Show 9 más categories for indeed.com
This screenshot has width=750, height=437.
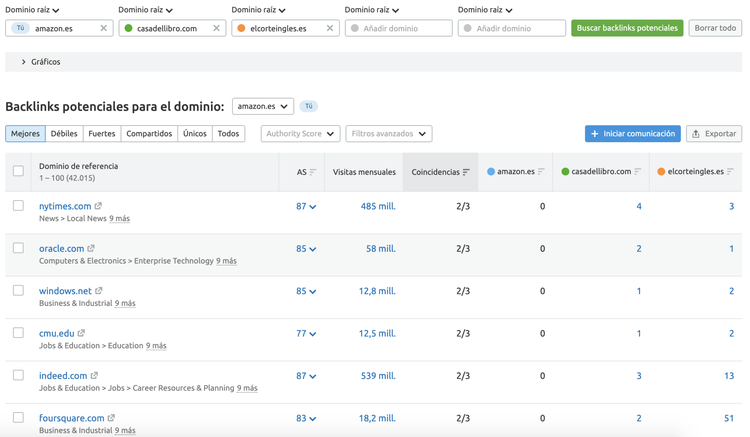pyautogui.click(x=247, y=388)
